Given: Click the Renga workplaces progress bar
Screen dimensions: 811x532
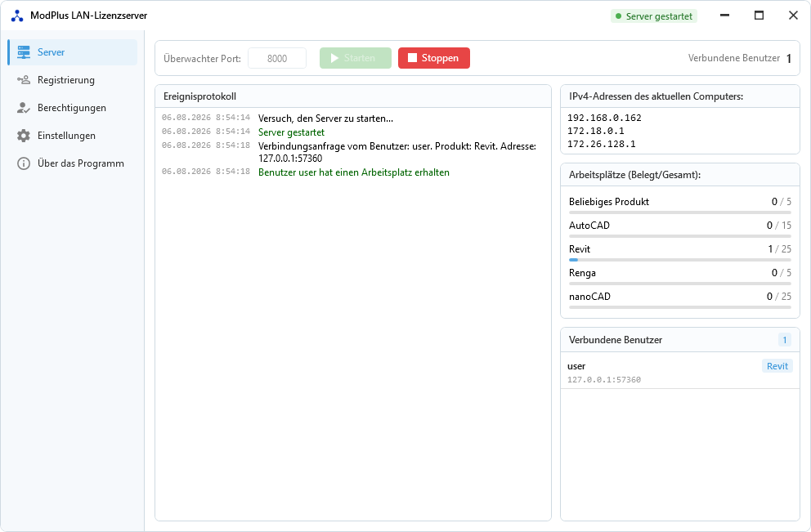Looking at the screenshot, I should (x=679, y=284).
